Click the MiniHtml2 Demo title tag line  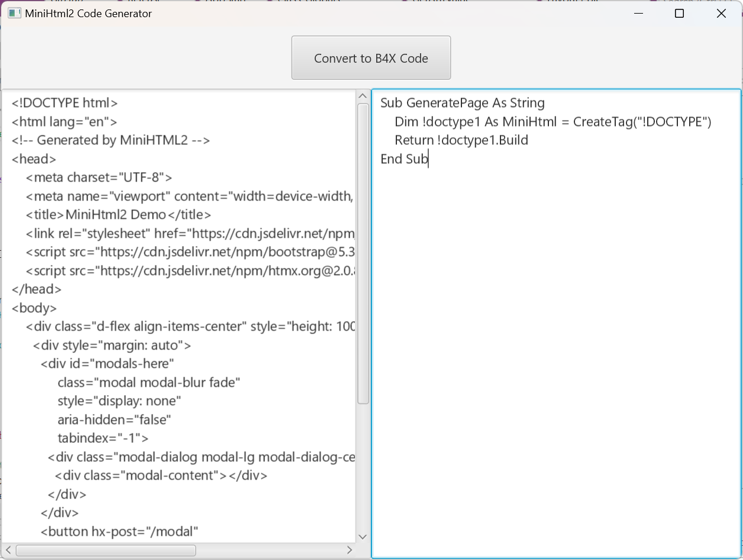(x=118, y=215)
